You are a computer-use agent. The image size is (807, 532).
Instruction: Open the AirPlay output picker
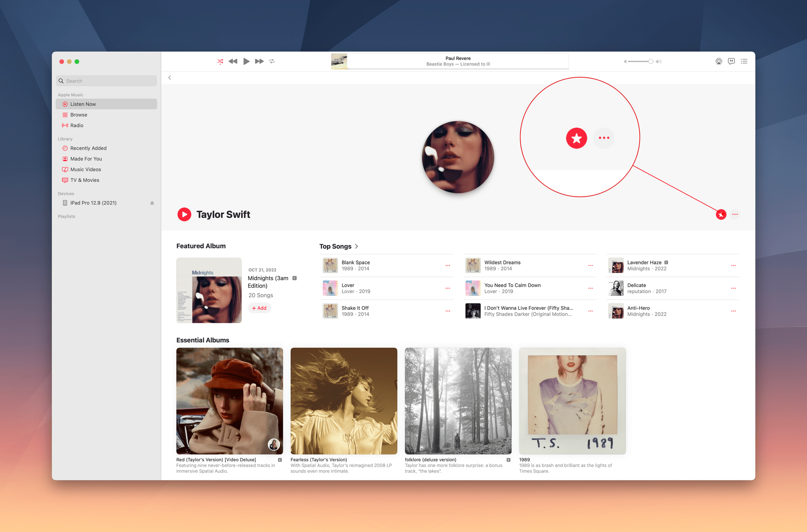pos(719,61)
